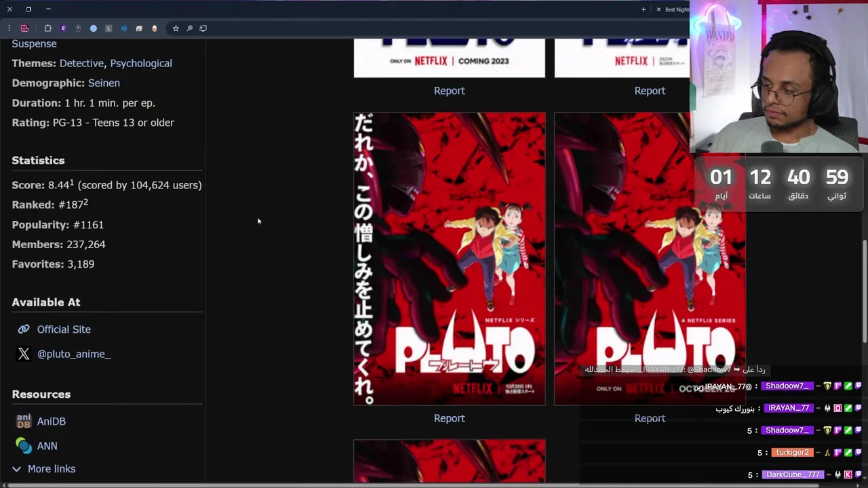The image size is (868, 488).
Task: Click the chain link icon beside Official Site
Action: pos(24,329)
